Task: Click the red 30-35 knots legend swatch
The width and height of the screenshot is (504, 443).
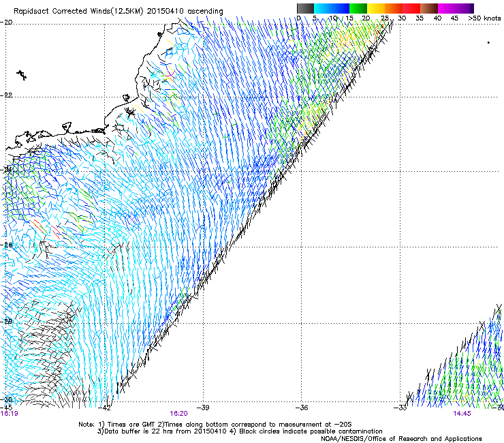Action: [x=411, y=8]
